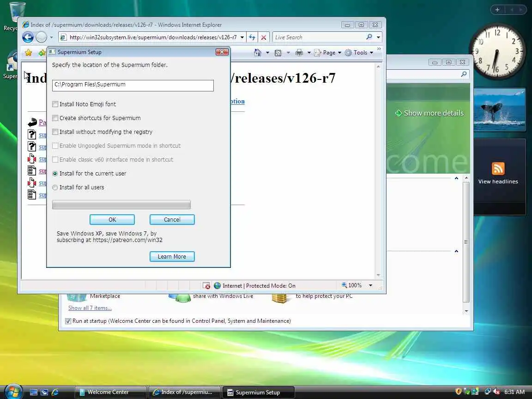Image resolution: width=532 pixels, height=399 pixels.
Task: Select Install for the current user
Action: [x=55, y=174]
